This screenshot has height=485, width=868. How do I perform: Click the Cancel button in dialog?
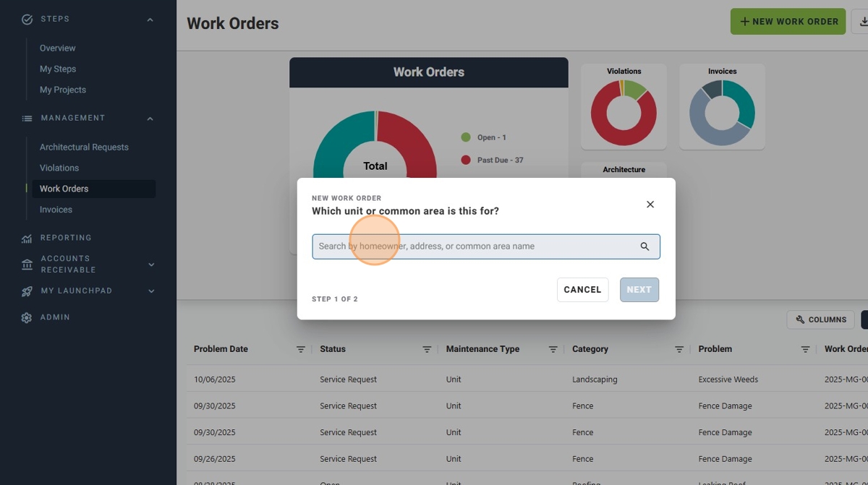582,290
